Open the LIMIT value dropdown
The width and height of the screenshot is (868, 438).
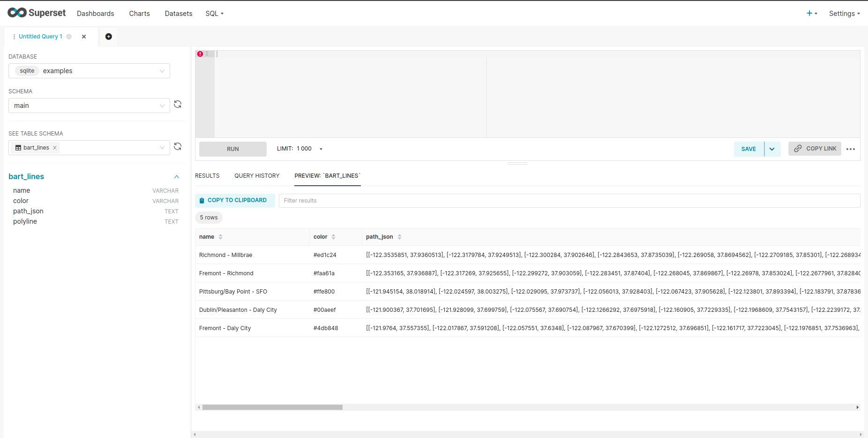click(x=321, y=149)
